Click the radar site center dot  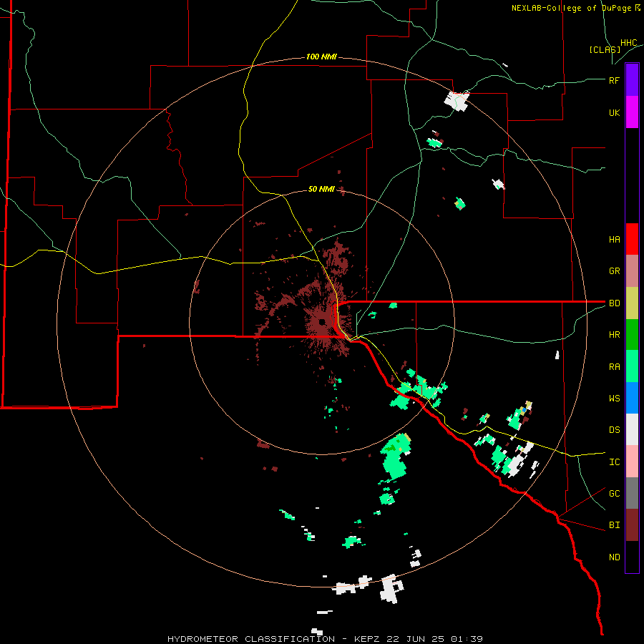click(x=322, y=321)
